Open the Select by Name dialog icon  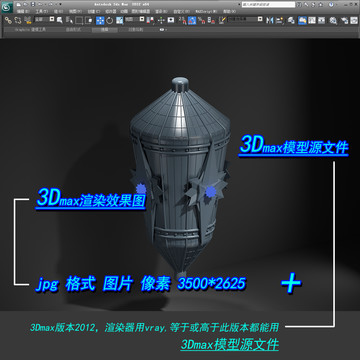pyautogui.click(x=69, y=20)
